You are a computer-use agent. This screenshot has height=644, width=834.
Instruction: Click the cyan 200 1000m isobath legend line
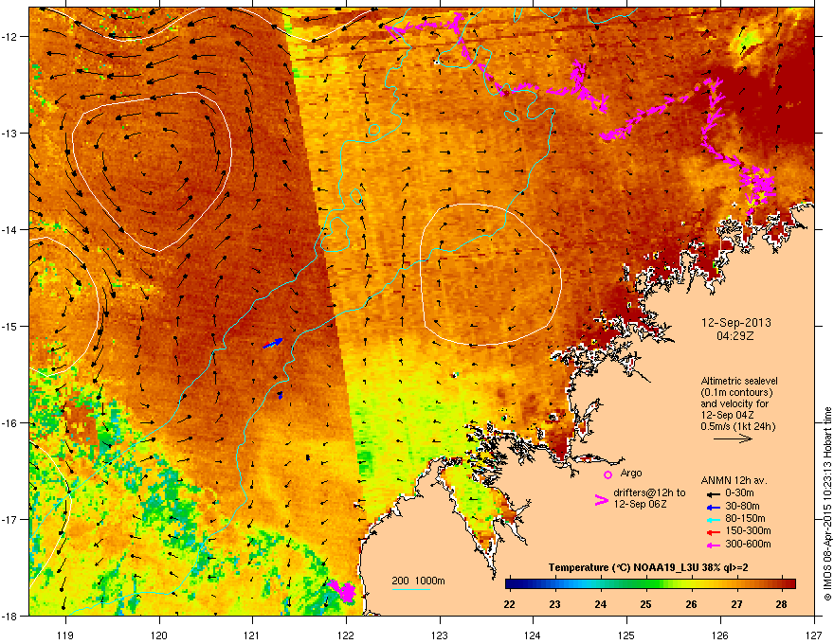(x=411, y=589)
